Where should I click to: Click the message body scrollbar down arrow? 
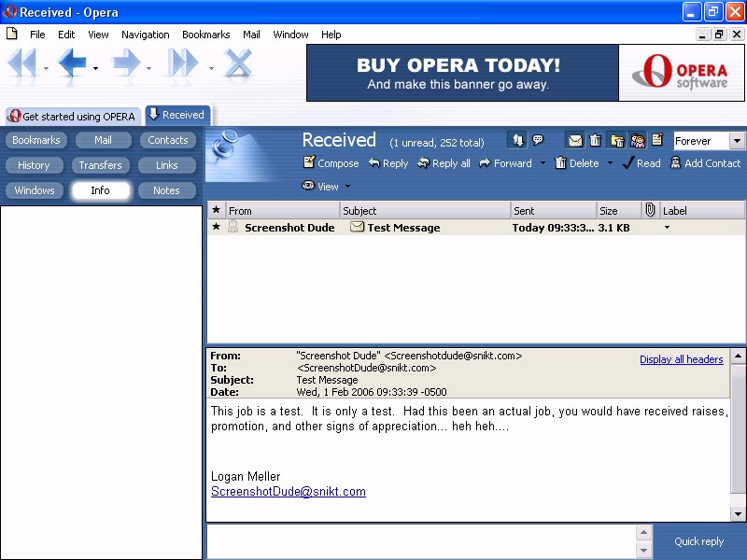coord(738,514)
